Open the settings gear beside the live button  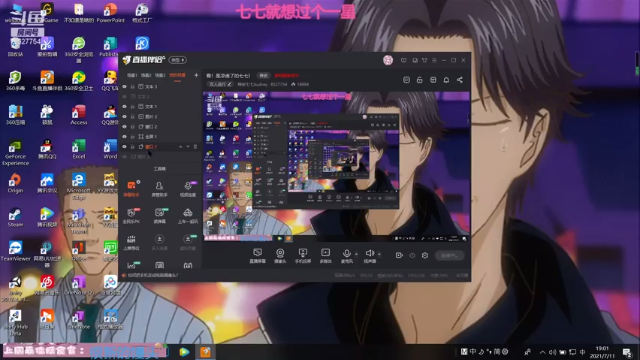[425, 255]
